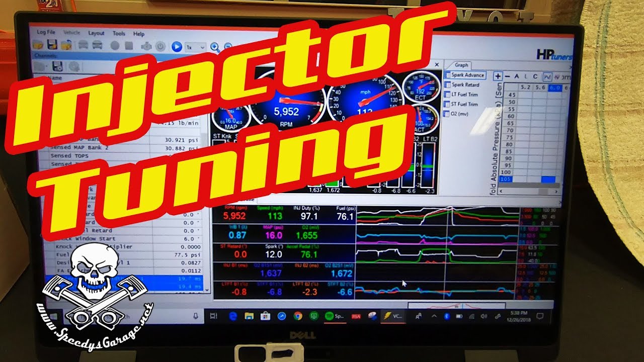Select the 45 row header in the table
This screenshot has height=362, width=644.
(x=511, y=94)
